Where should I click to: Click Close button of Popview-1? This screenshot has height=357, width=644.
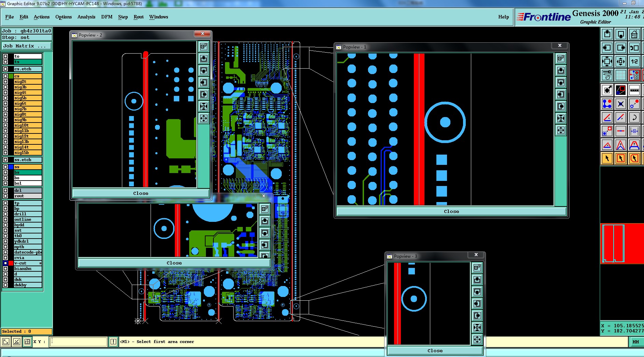[451, 211]
